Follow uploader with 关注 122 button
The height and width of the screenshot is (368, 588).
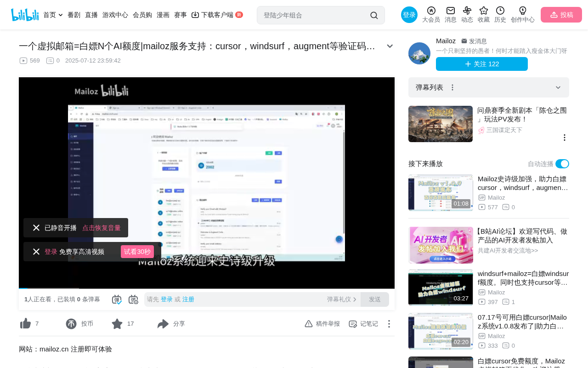click(482, 64)
